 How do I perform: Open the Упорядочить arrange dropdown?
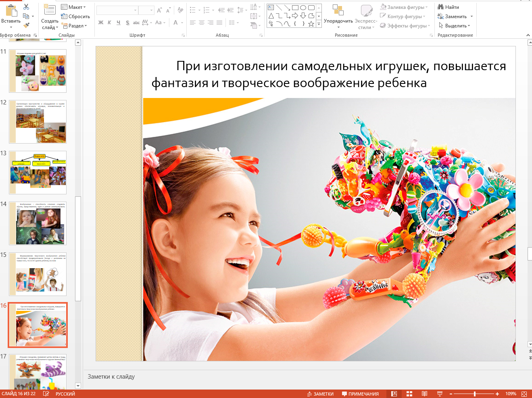click(x=338, y=16)
